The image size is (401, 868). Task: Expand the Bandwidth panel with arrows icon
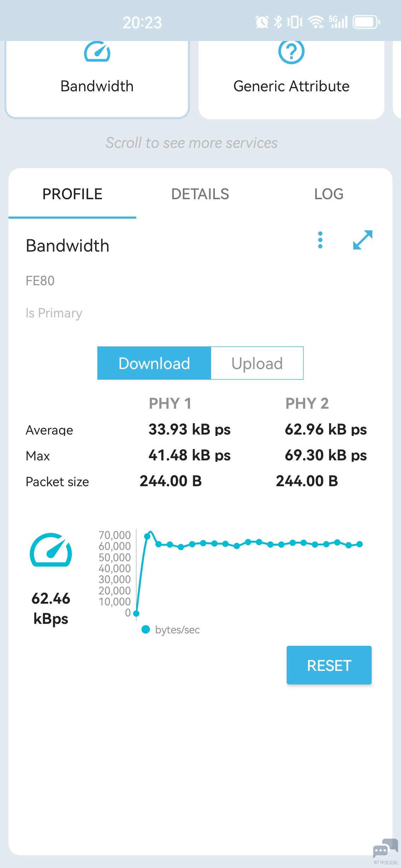coord(363,240)
